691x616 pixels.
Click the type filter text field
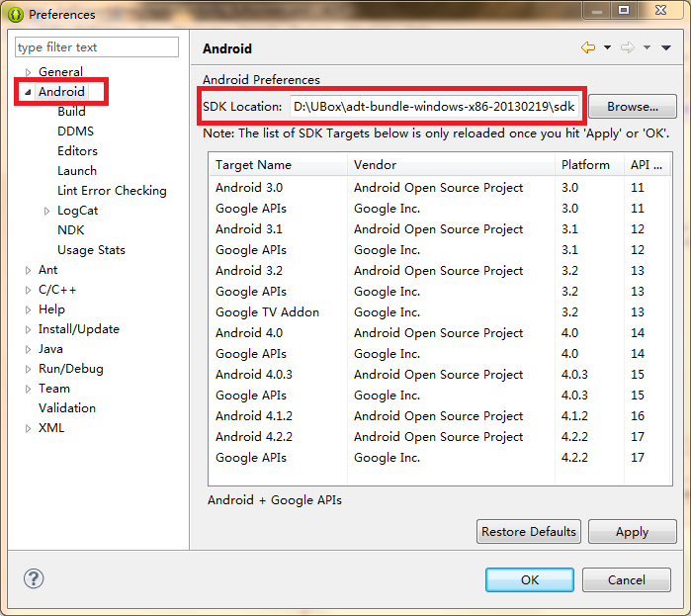97,47
